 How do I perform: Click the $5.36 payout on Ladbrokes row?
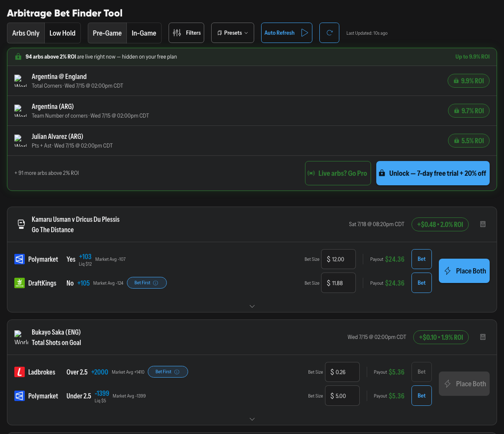(x=396, y=372)
